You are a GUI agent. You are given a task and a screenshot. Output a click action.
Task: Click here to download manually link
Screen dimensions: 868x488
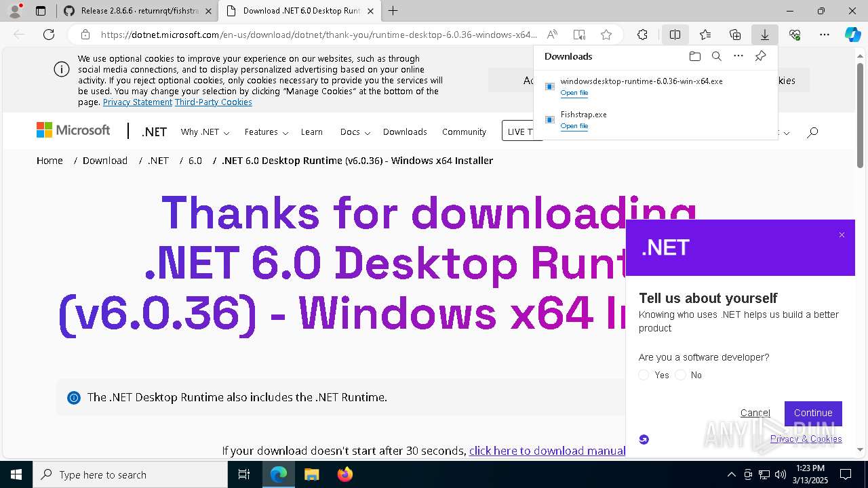coord(547,451)
